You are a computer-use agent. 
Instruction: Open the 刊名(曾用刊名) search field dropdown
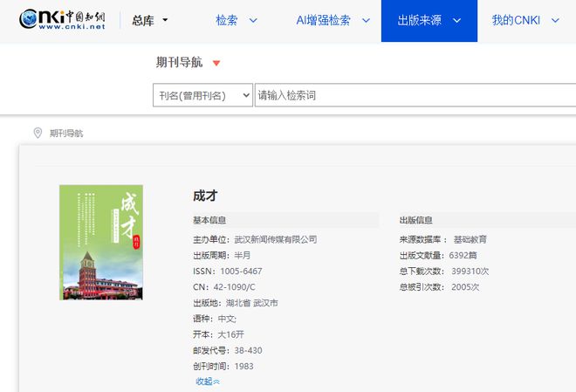(202, 95)
